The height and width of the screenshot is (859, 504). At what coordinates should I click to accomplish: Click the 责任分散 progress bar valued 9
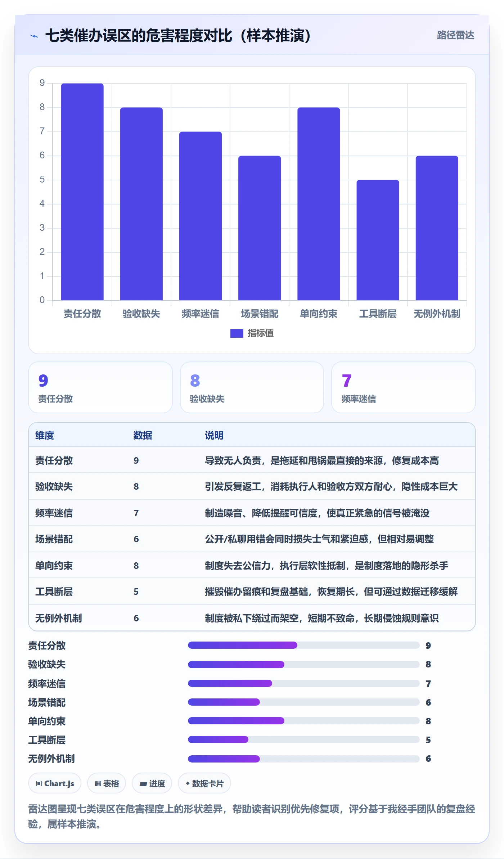tap(304, 645)
